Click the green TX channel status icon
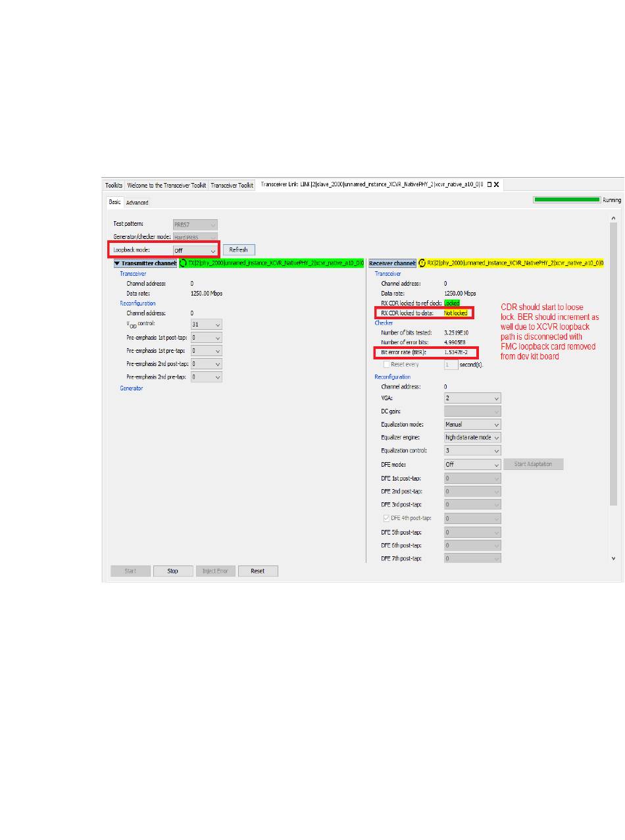 click(x=184, y=263)
